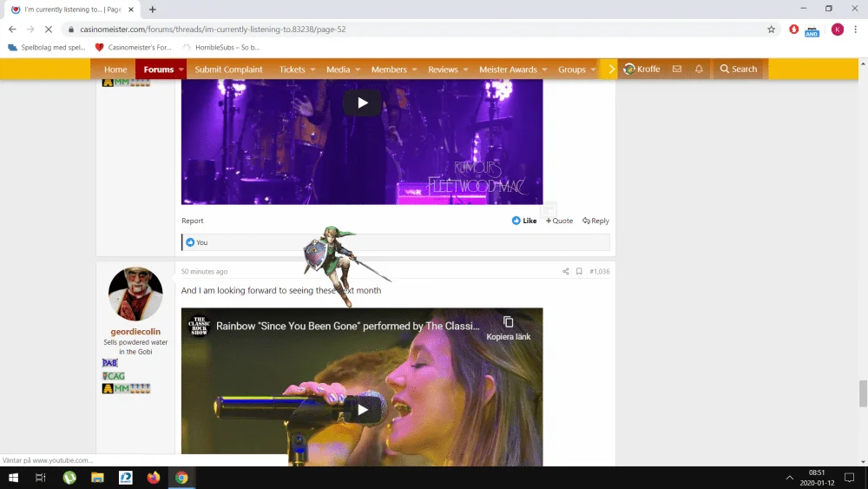The image size is (868, 489).
Task: Expand the Forums dropdown arrow
Action: coord(181,69)
